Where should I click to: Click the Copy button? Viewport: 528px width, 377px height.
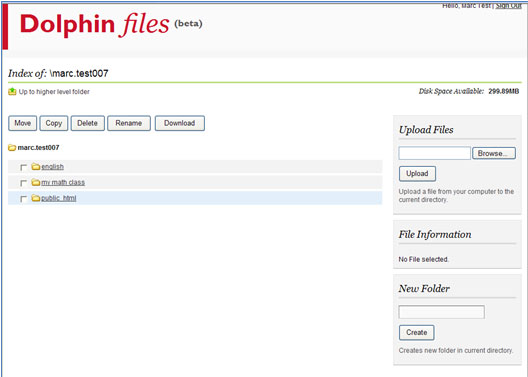click(54, 123)
